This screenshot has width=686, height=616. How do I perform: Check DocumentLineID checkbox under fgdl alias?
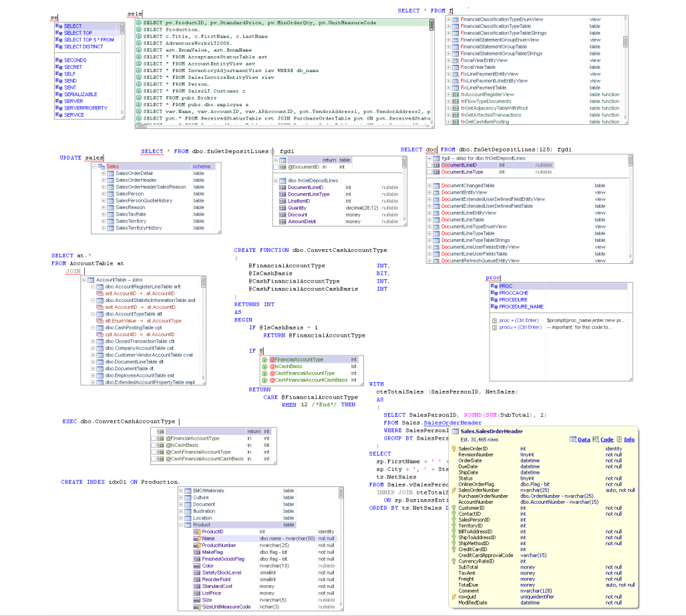click(x=430, y=166)
